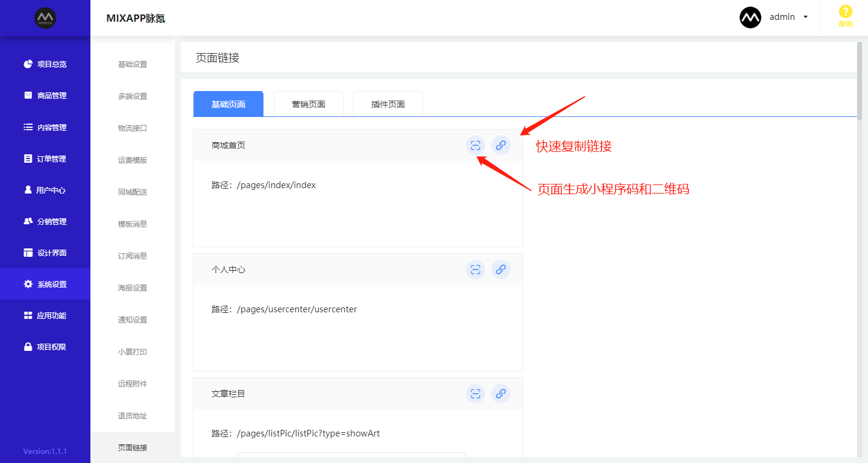Open 设计界面 in the main sidebar

tap(45, 253)
